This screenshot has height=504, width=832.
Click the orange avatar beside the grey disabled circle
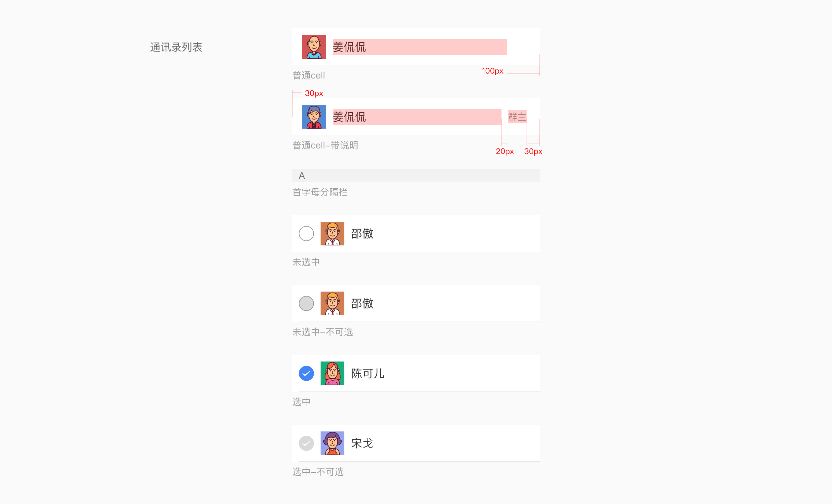tap(332, 303)
